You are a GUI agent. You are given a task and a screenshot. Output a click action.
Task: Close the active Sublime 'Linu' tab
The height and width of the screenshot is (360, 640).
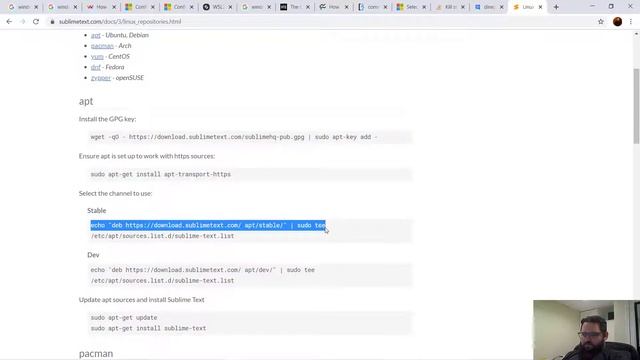coord(540,7)
